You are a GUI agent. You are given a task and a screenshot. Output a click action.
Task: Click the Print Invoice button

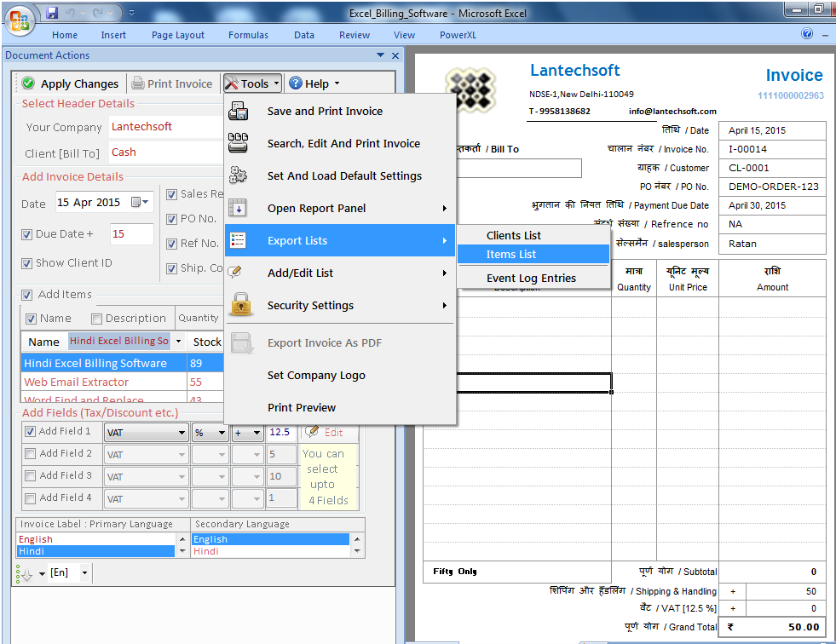[x=171, y=83]
